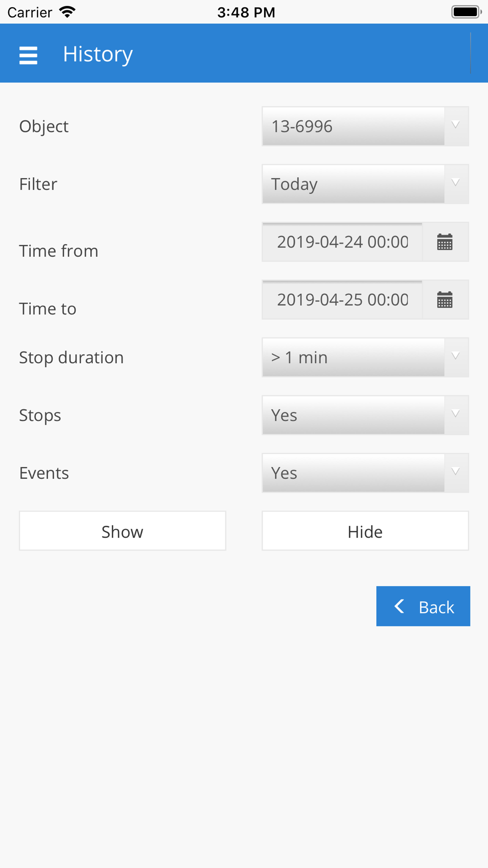Go back using the Back button
Viewport: 488px width, 868px height.
423,606
